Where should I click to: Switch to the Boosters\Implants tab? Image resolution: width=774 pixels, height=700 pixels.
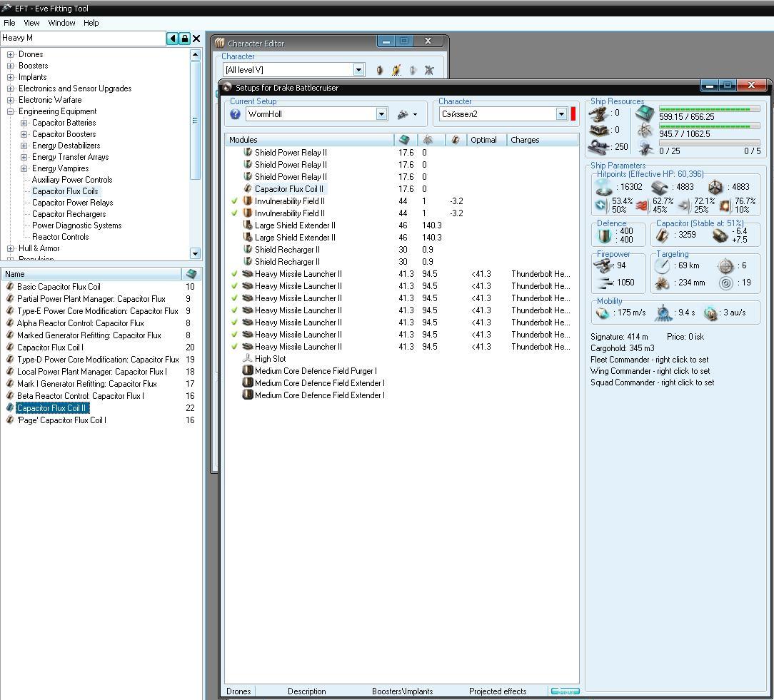[402, 691]
